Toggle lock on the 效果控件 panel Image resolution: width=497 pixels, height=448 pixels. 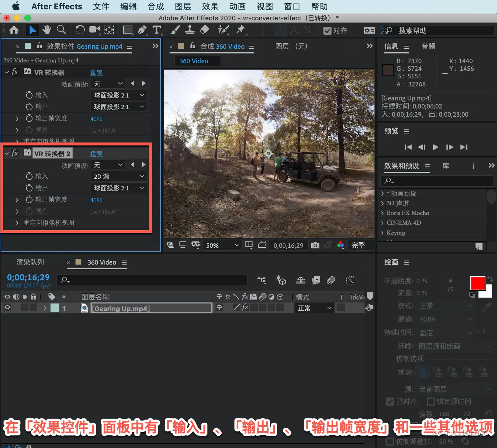39,46
